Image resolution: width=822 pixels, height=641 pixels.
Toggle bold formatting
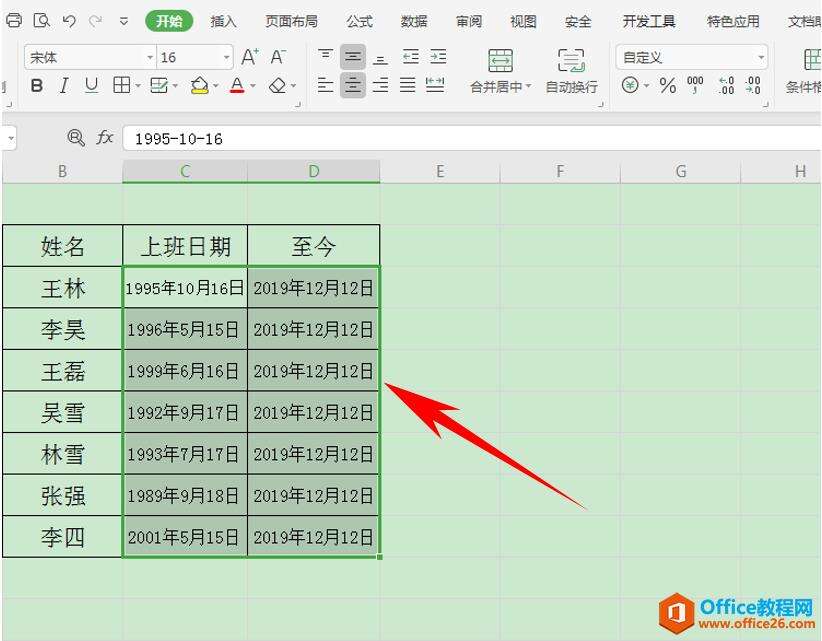pos(36,86)
